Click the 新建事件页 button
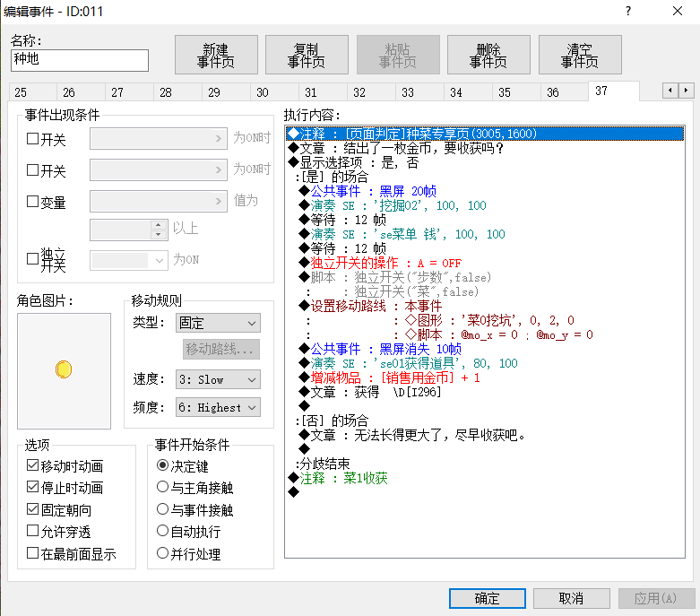 (216, 55)
